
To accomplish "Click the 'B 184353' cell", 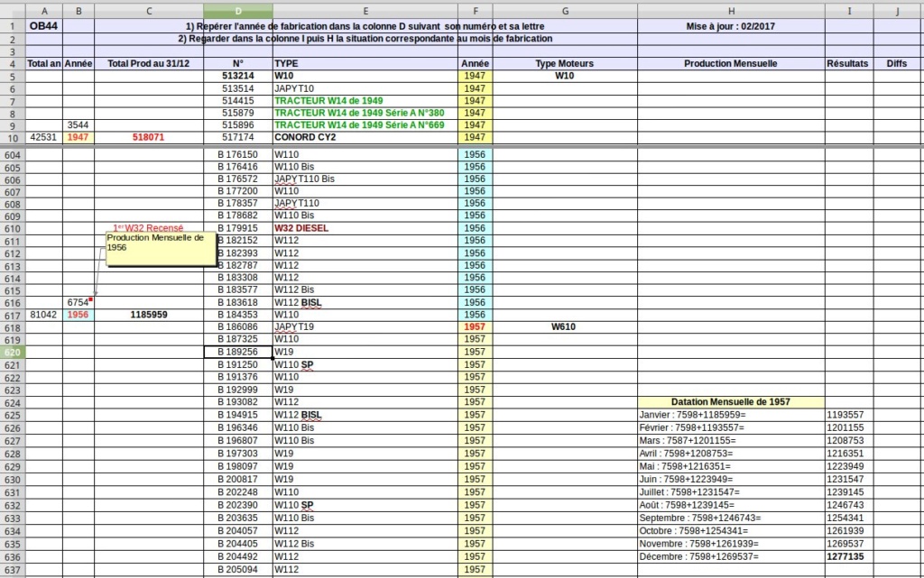I will coord(238,315).
